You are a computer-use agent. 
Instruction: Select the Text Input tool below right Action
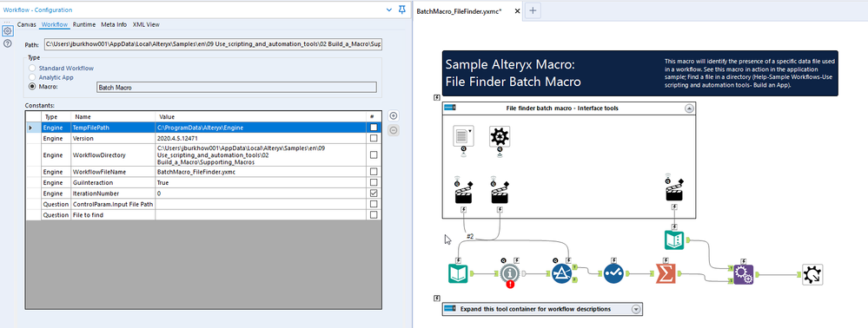click(674, 240)
